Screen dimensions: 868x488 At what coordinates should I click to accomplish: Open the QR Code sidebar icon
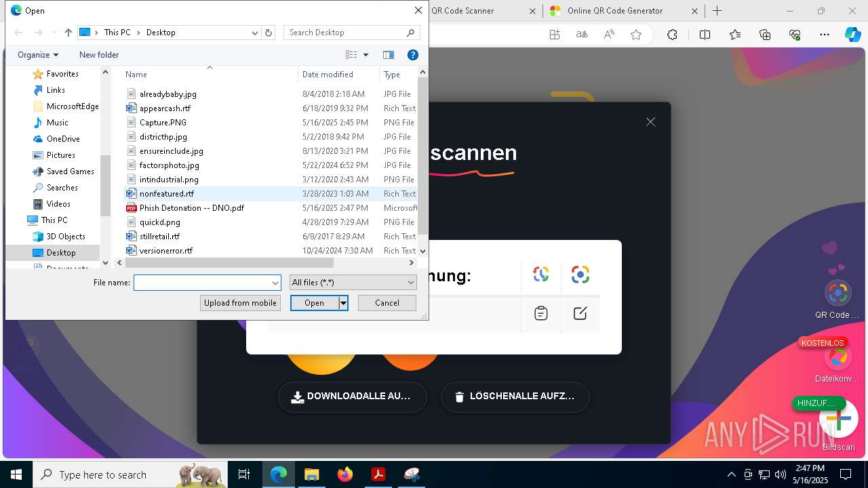[838, 293]
